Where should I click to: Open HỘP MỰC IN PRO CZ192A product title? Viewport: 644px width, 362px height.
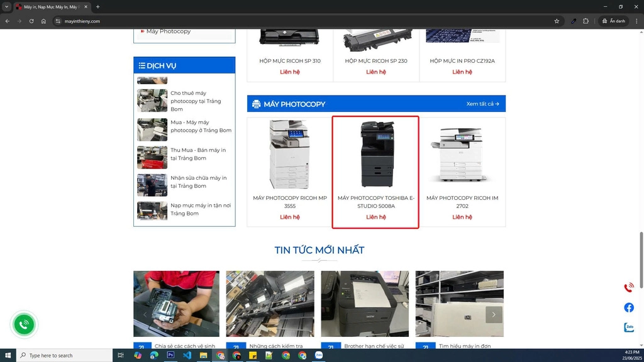coord(462,61)
